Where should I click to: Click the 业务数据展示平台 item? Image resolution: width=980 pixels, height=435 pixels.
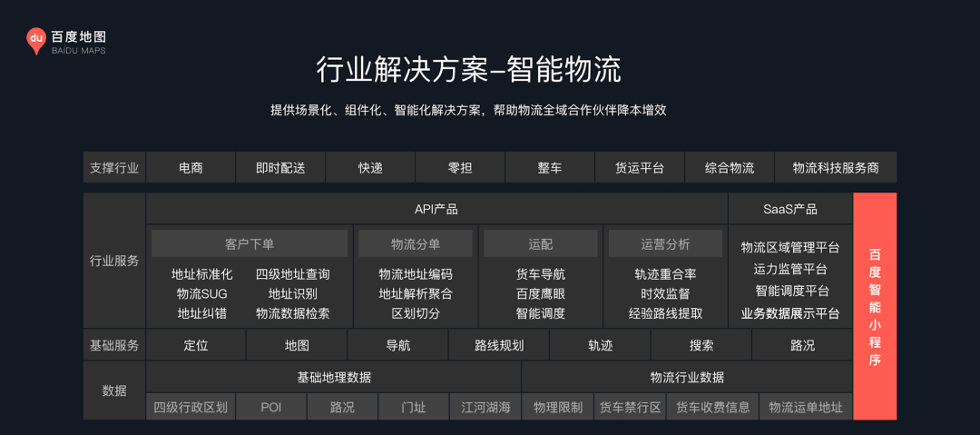pyautogui.click(x=790, y=313)
